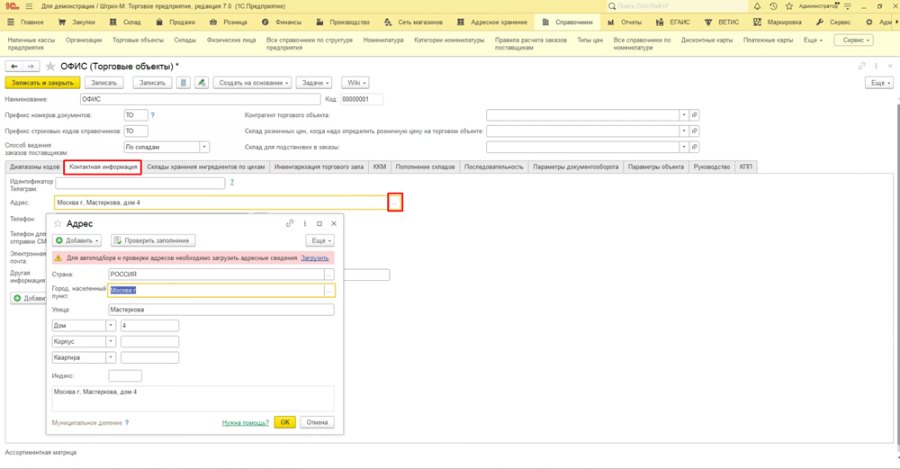Open help question mark near Идентификатор Телеграм
This screenshot has height=469, width=900.
click(232, 183)
